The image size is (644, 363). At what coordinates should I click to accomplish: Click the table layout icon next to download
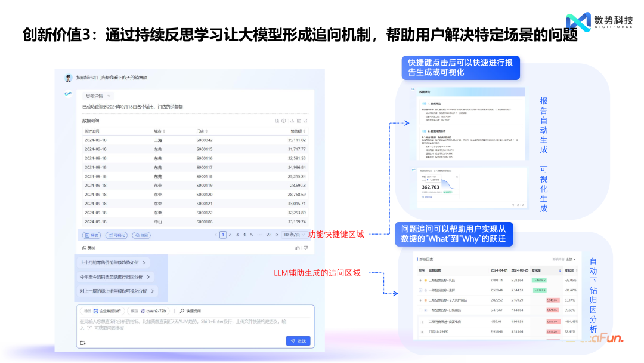[299, 121]
